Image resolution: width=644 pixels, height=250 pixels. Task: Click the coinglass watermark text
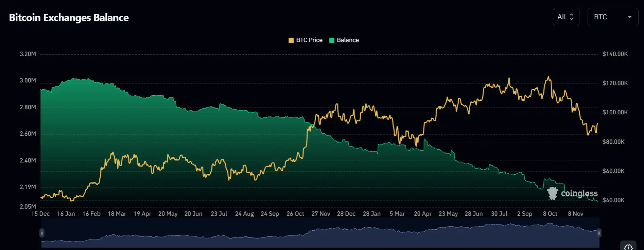(579, 193)
